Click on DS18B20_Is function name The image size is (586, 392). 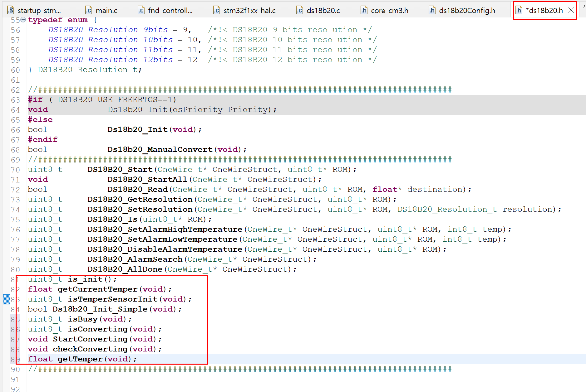[x=112, y=219]
